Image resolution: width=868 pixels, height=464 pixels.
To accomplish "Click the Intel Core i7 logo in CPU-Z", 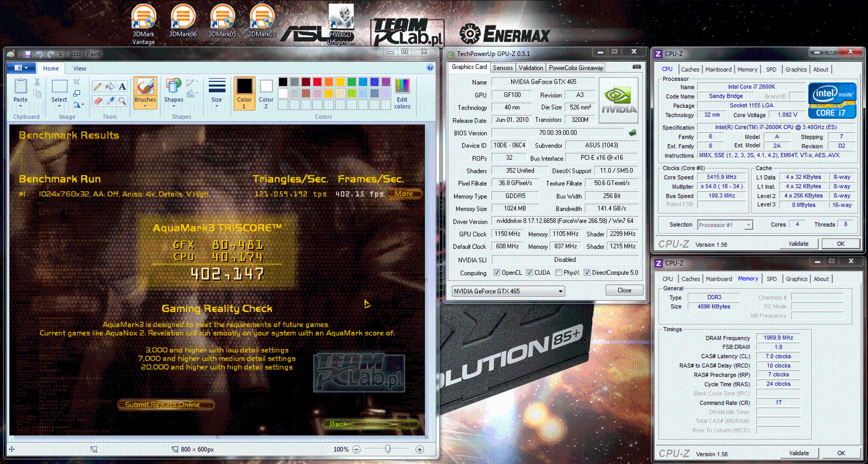I will pyautogui.click(x=832, y=100).
